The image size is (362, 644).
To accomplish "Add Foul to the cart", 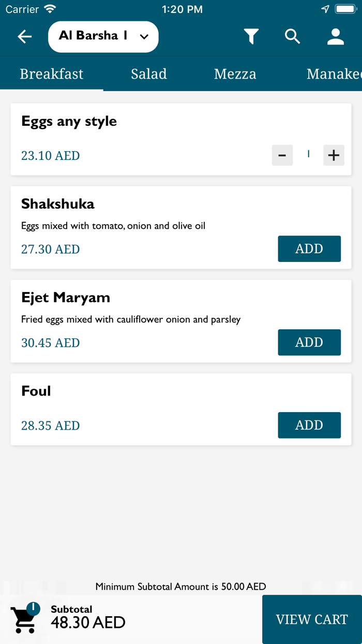I will (309, 425).
